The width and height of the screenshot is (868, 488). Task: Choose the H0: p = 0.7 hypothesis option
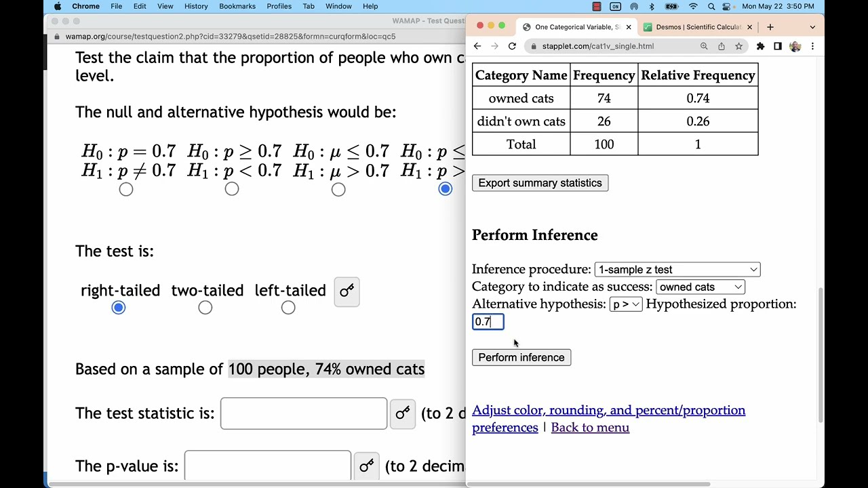click(x=126, y=190)
